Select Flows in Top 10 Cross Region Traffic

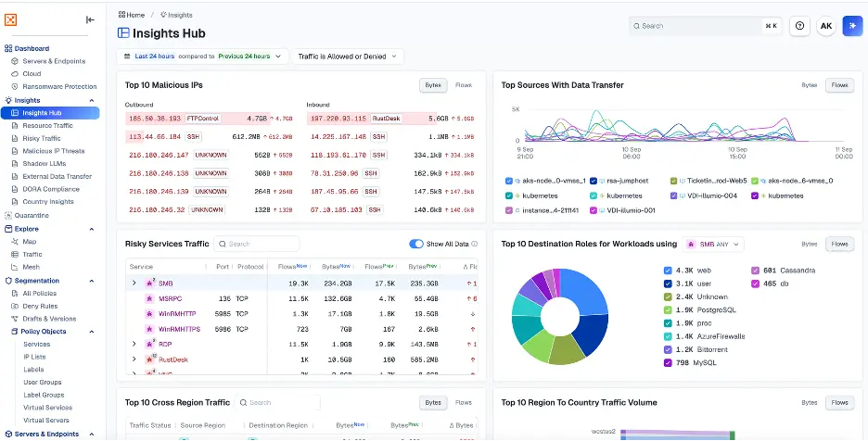(464, 403)
